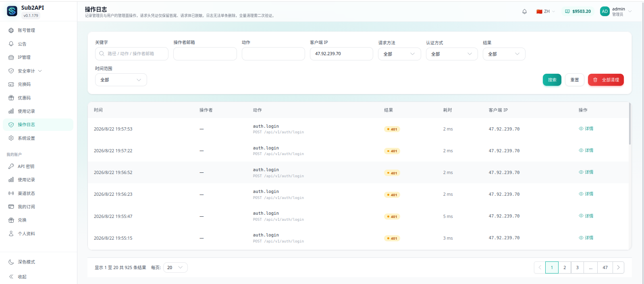Image resolution: width=644 pixels, height=284 pixels.
Task: Open notifications bell icon
Action: pos(524,11)
